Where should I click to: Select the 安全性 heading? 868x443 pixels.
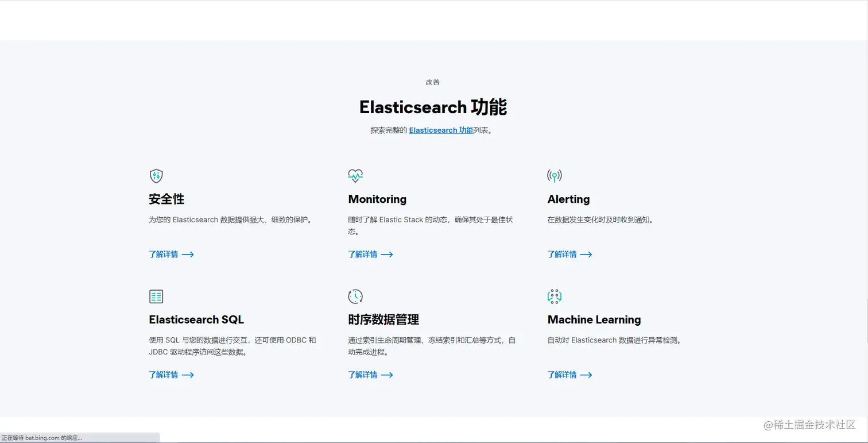click(166, 199)
